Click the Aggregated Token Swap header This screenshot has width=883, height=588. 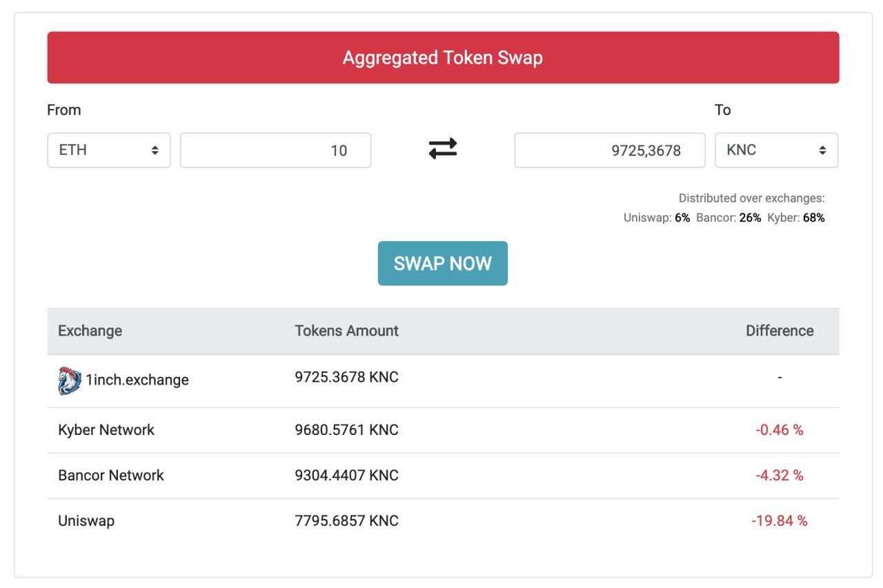(443, 57)
